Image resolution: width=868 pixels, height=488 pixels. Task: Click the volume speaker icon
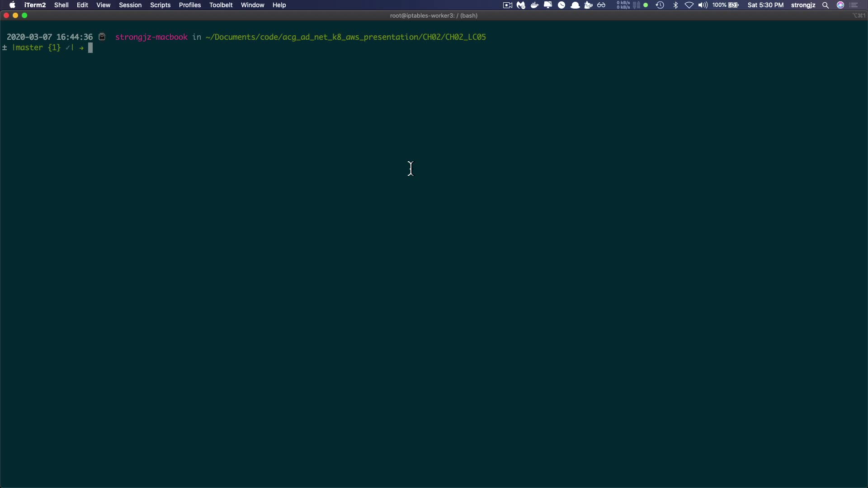tap(703, 5)
